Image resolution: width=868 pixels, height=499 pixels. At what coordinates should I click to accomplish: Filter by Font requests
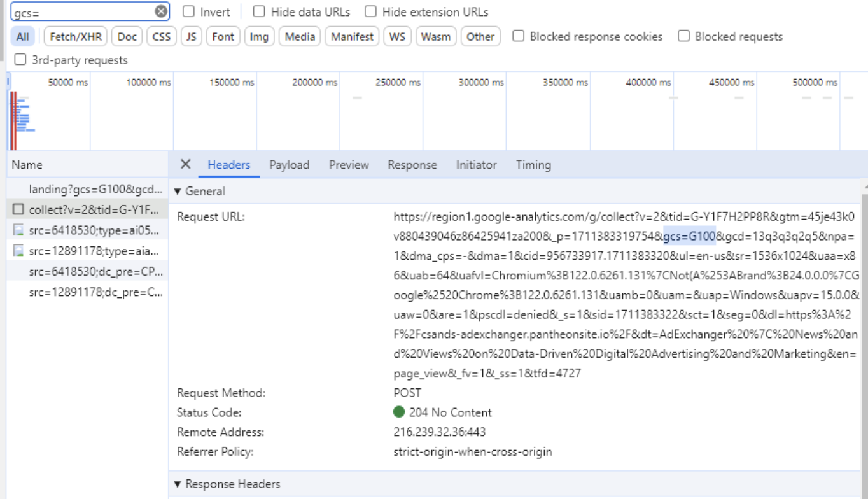click(x=223, y=36)
